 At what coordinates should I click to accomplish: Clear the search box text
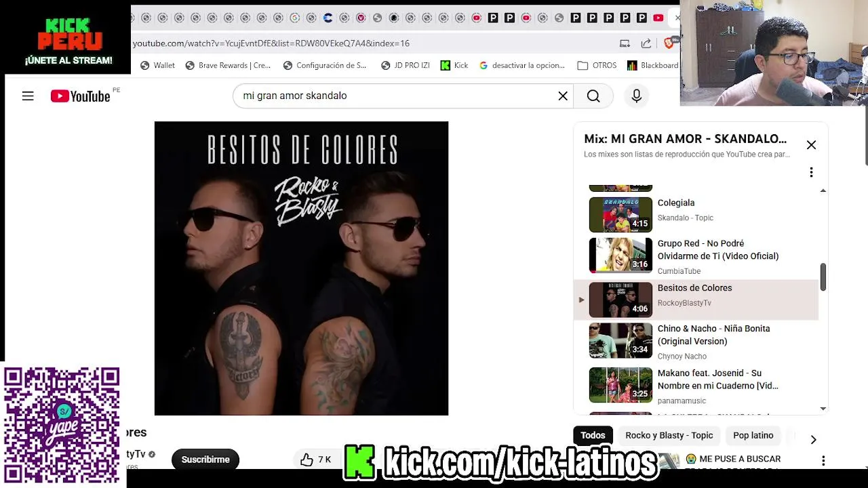[563, 96]
